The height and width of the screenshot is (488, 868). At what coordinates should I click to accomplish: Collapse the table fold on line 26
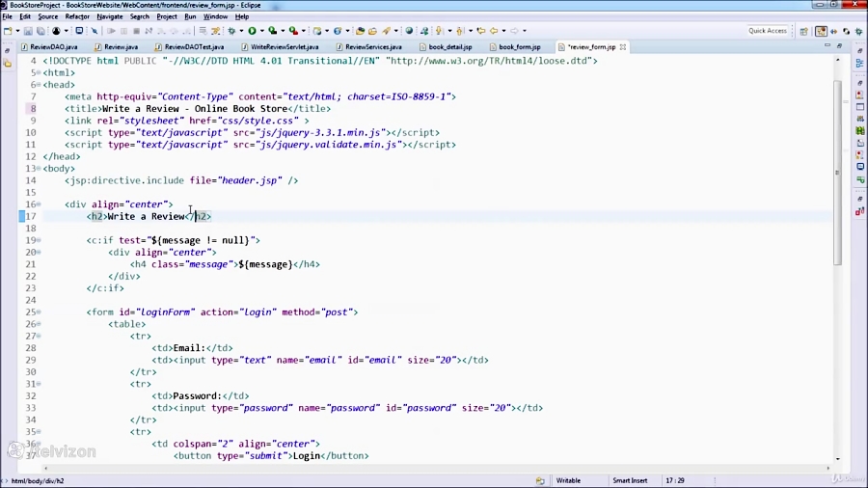point(39,324)
